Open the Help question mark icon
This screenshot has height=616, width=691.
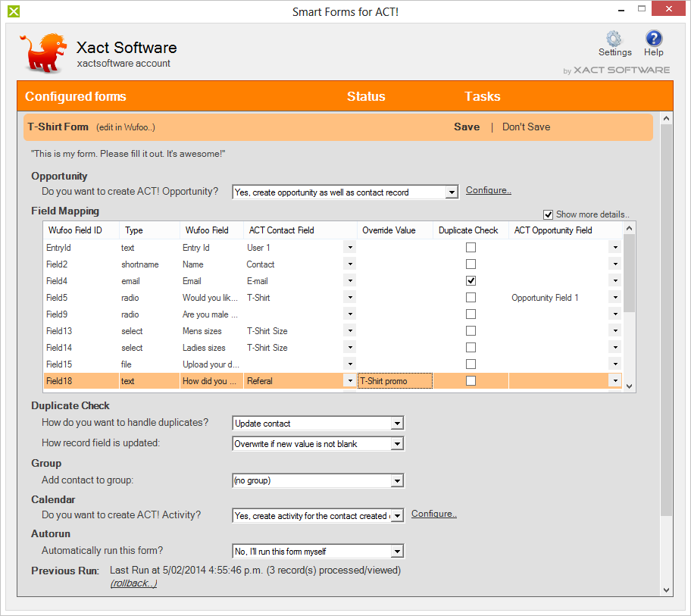pos(654,39)
